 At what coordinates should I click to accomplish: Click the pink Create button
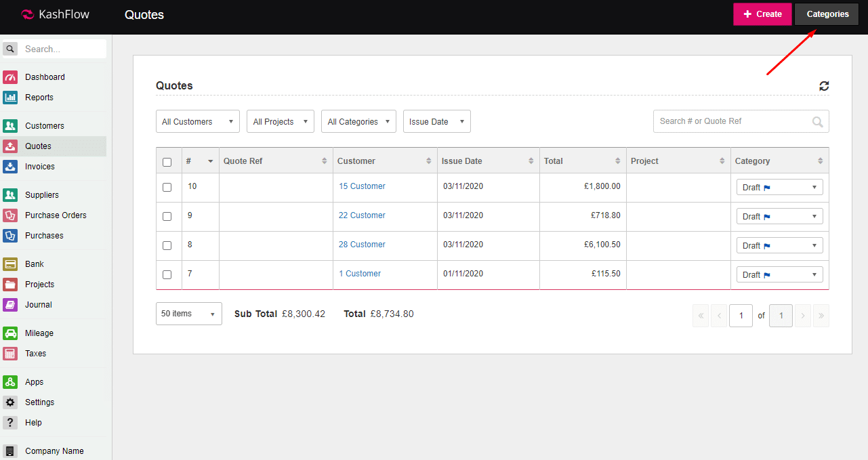tap(762, 14)
